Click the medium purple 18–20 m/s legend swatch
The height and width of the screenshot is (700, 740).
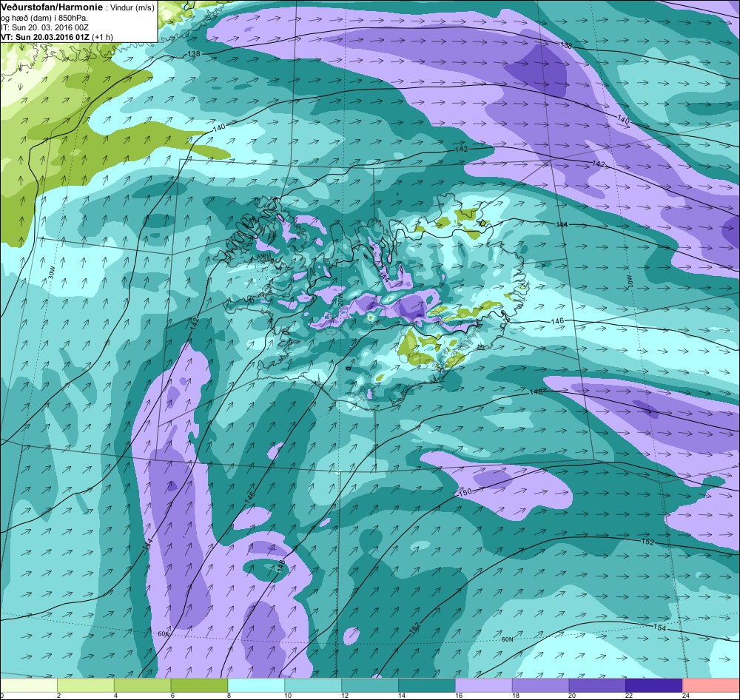(540, 685)
